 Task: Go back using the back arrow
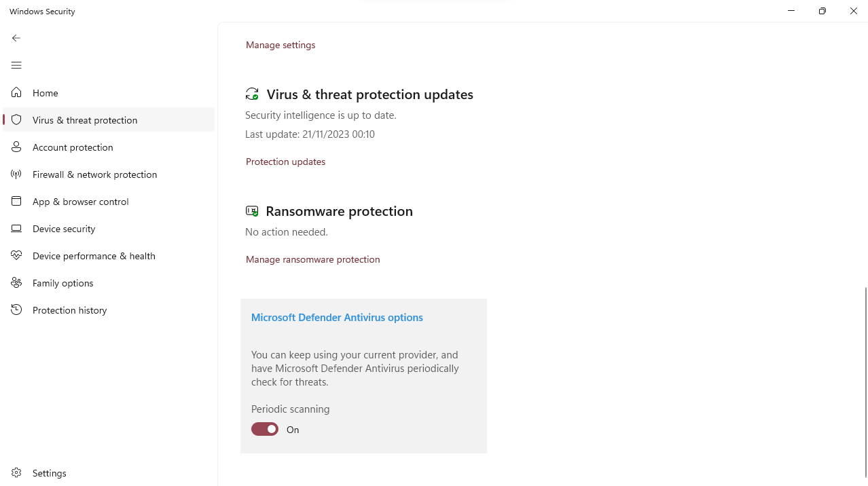coord(16,38)
